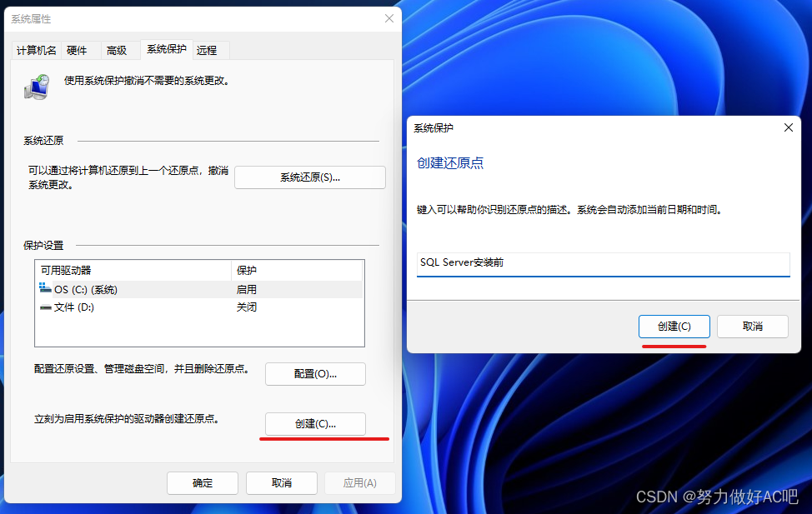Switch to the 计算机名 tab
Viewport: 812px width, 514px height.
(x=36, y=50)
